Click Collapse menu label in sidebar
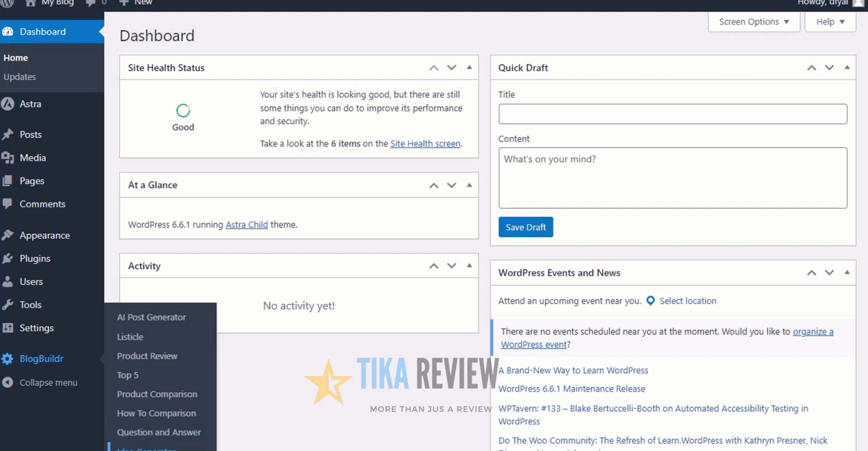The width and height of the screenshot is (868, 451). point(48,383)
